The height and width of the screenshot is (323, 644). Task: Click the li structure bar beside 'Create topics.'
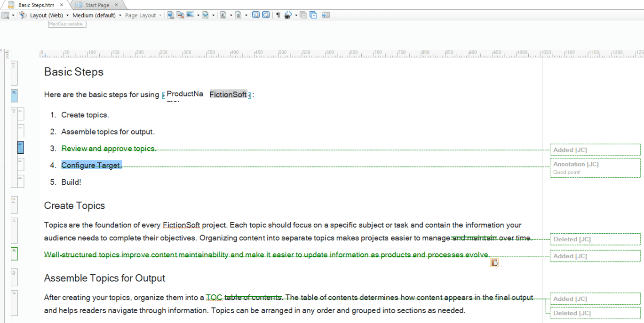(20, 114)
